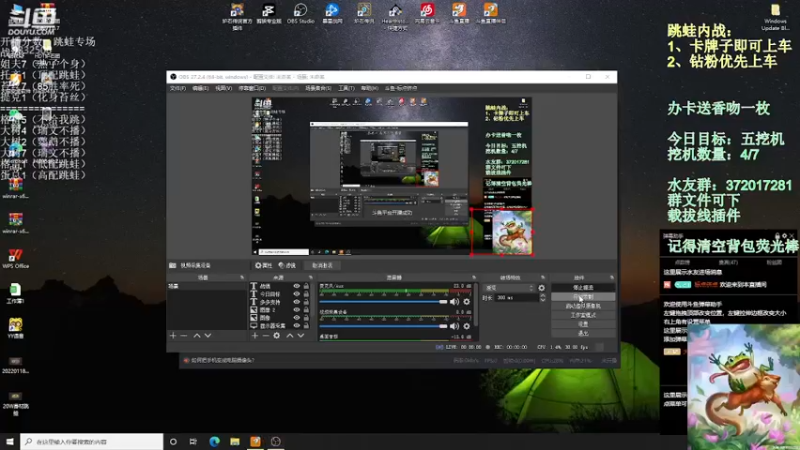Toggle visibility eye of 图像 2 source

pos(296,310)
